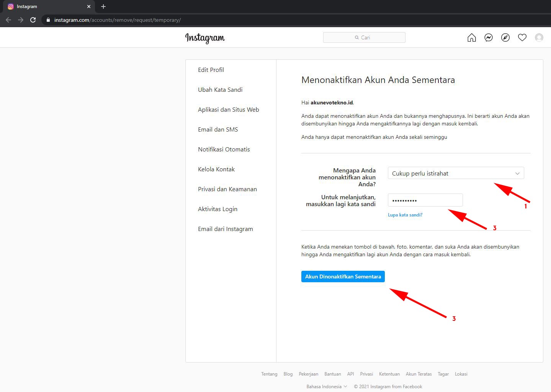Viewport: 551px width, 392px height.
Task: Open Privasi footer link
Action: [x=366, y=374]
